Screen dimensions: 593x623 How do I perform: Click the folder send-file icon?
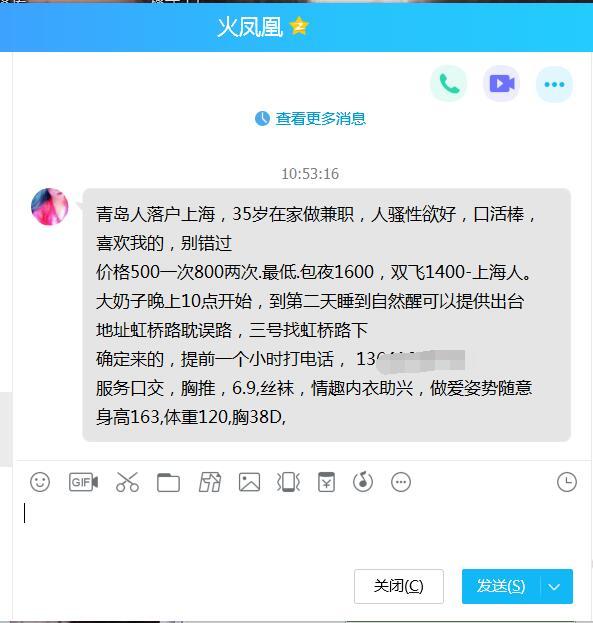[169, 482]
